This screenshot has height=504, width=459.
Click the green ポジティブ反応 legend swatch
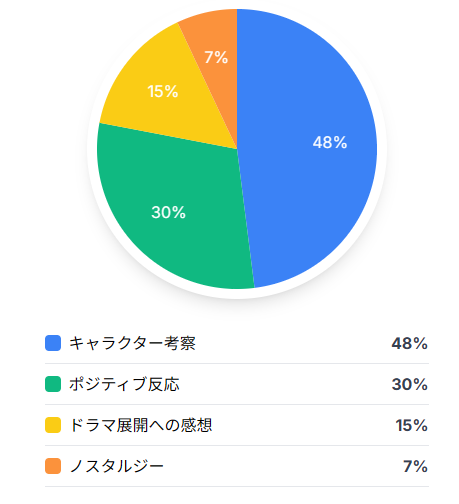[x=53, y=384]
